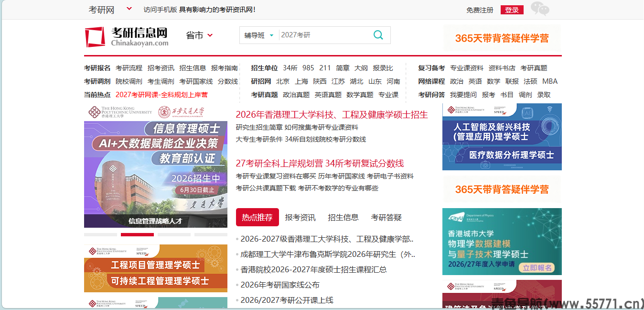This screenshot has height=310, width=644.
Task: Select the active red carousel indicator
Action: [x=137, y=234]
